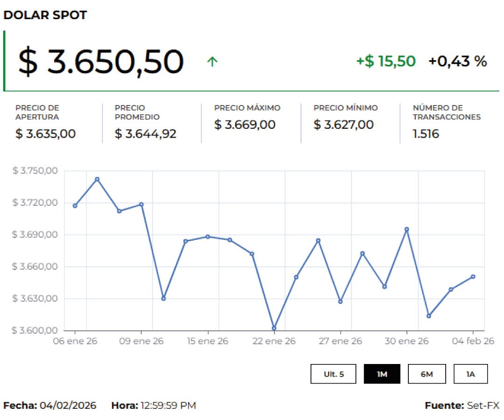Click the data point peak at 30 ene 26

click(406, 229)
